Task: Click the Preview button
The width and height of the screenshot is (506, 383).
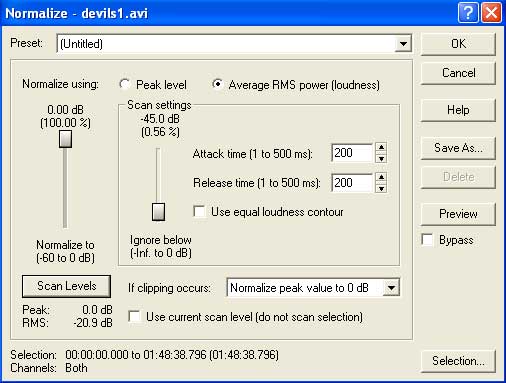Action: pyautogui.click(x=458, y=214)
